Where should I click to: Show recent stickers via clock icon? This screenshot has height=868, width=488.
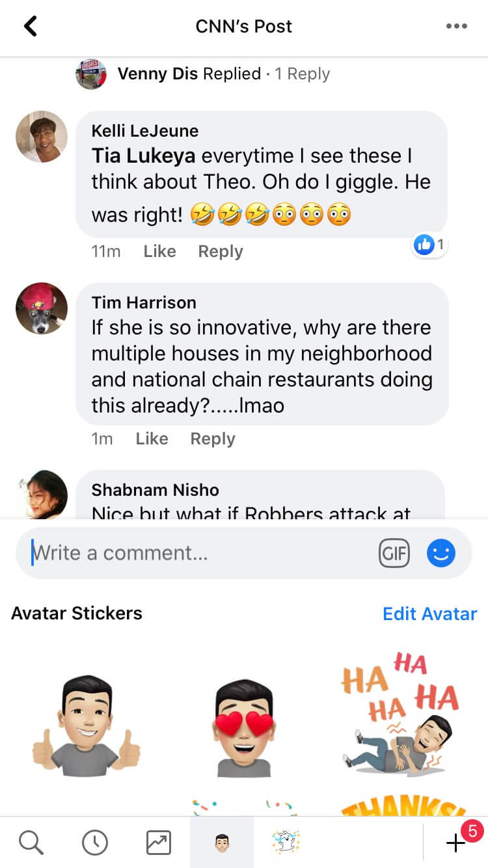pyautogui.click(x=95, y=843)
